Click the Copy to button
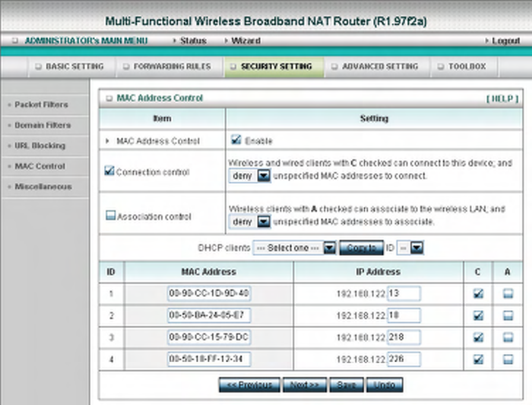The width and height of the screenshot is (532, 405). pyautogui.click(x=361, y=248)
